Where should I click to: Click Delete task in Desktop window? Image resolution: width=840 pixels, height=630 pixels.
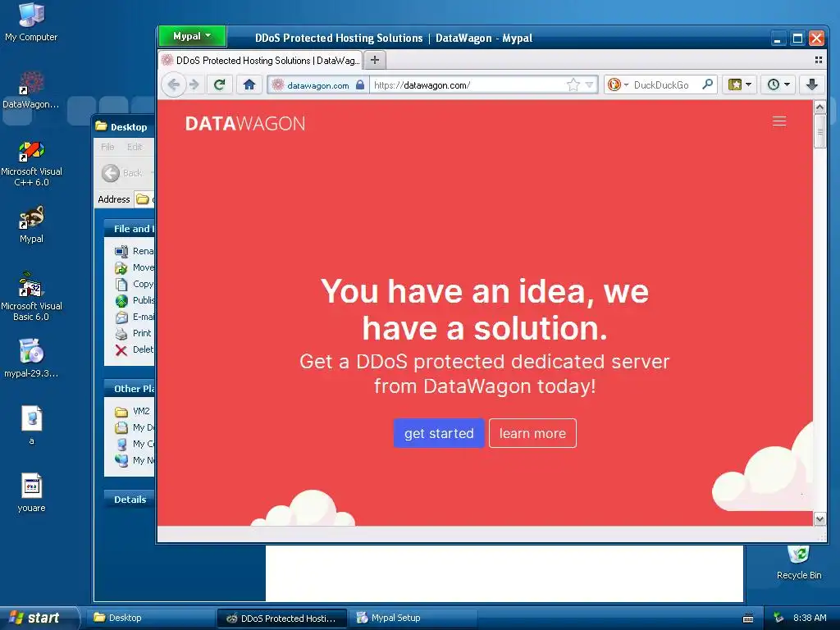coord(135,349)
